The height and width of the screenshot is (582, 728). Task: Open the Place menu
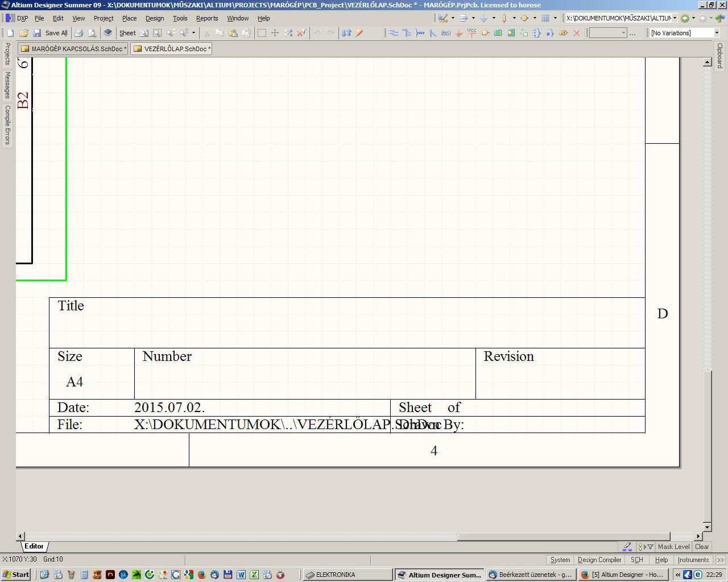(129, 18)
